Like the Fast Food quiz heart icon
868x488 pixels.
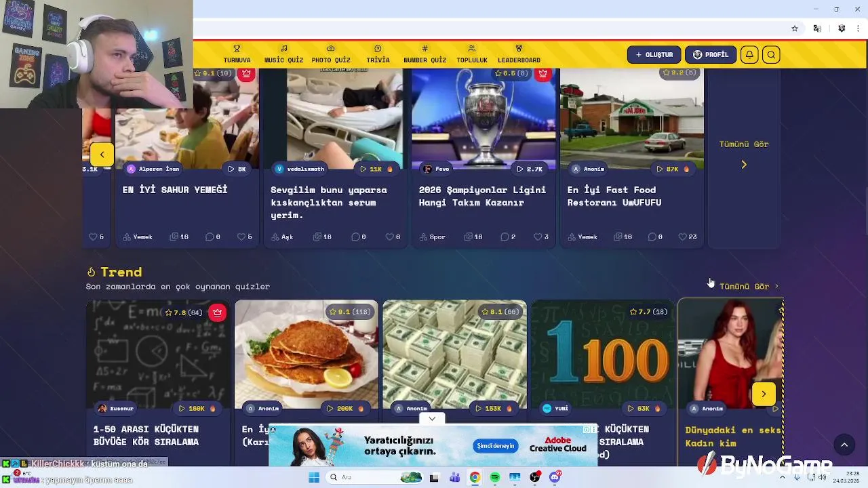[683, 237]
